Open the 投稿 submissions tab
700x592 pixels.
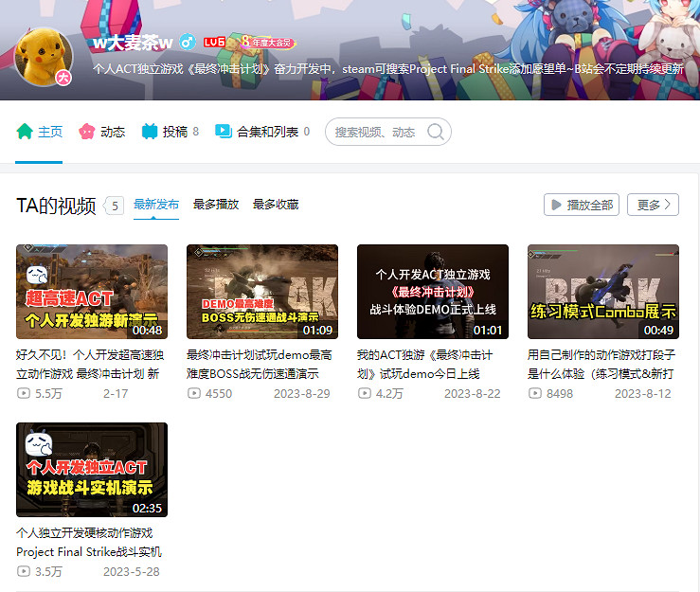[x=170, y=132]
